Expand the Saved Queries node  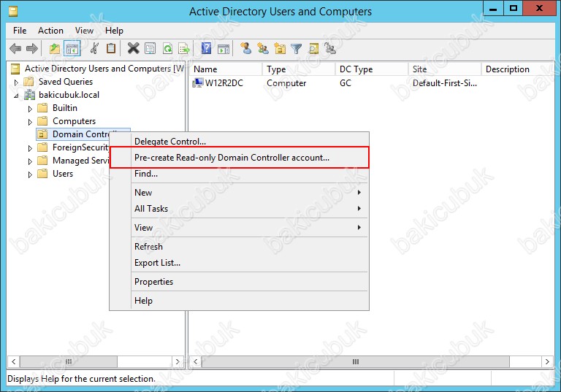click(x=16, y=82)
